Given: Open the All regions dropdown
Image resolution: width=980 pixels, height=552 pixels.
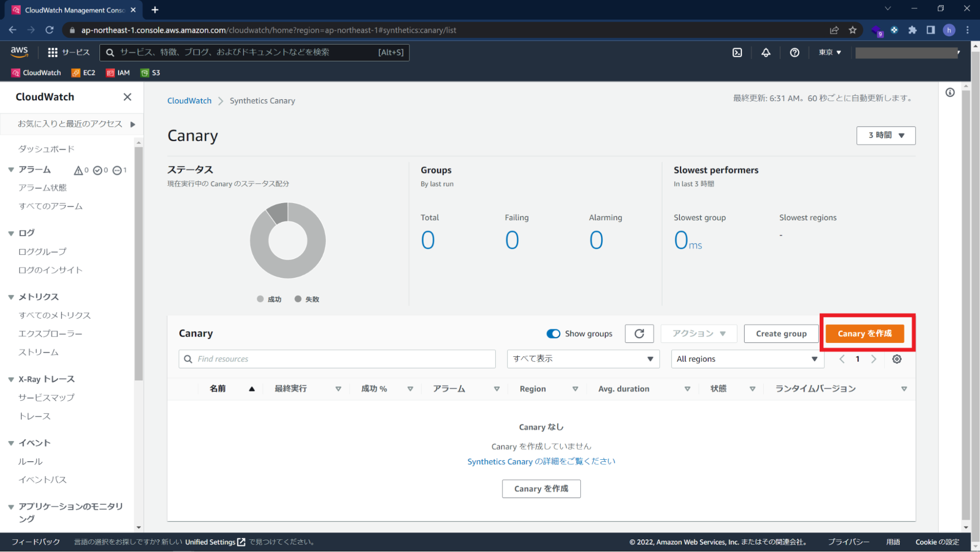Looking at the screenshot, I should [747, 359].
